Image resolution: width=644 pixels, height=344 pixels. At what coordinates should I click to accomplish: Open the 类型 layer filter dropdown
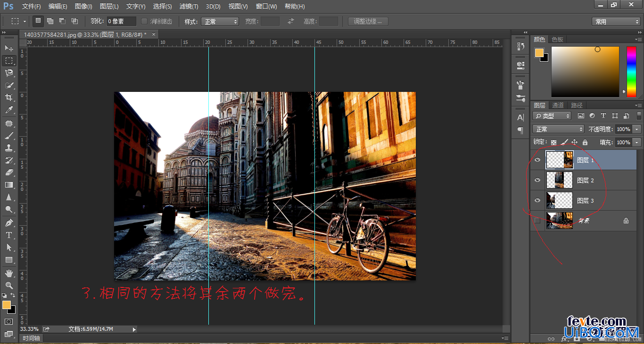coord(552,116)
